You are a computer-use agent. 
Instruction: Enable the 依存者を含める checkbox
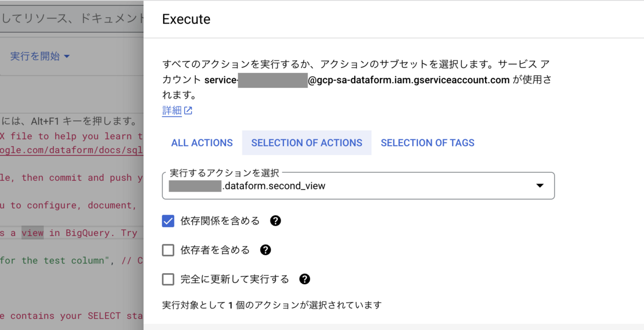(169, 250)
